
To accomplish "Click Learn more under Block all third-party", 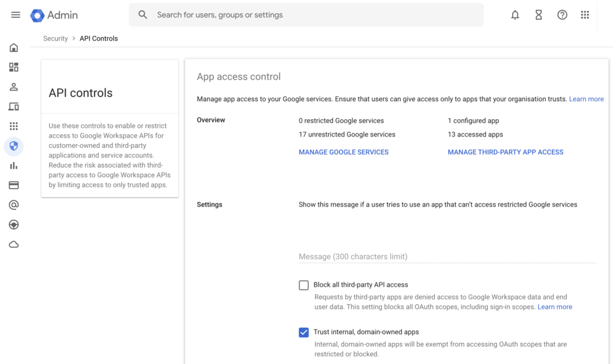I will (555, 307).
